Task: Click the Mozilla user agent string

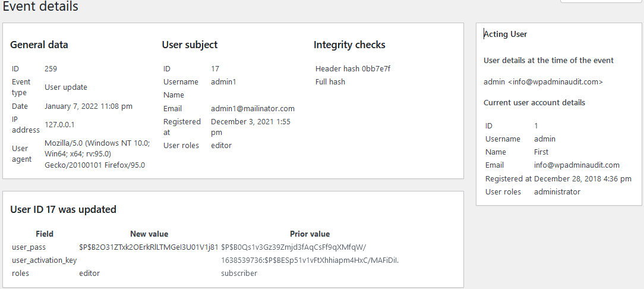Action: [x=97, y=154]
